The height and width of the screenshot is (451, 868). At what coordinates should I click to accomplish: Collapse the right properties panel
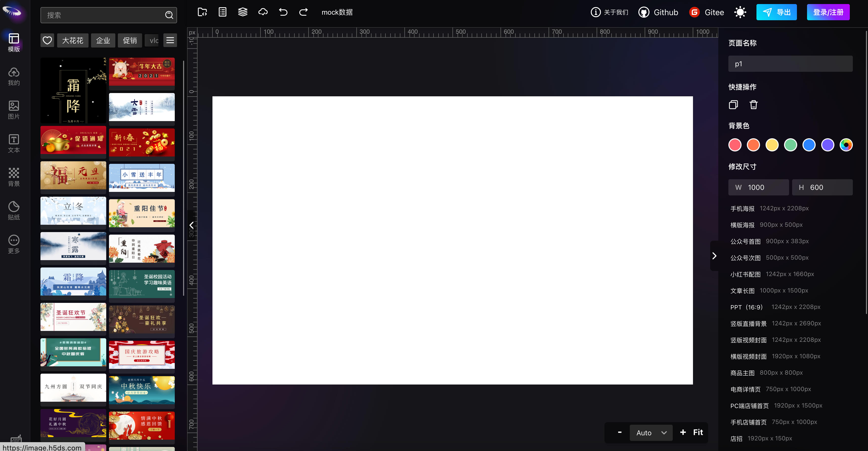[714, 256]
